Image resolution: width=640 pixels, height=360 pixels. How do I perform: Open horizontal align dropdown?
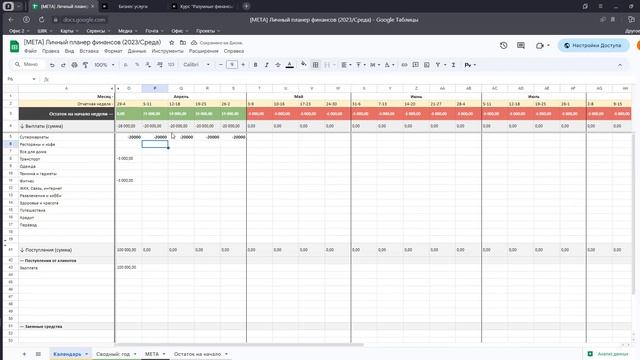coord(346,65)
